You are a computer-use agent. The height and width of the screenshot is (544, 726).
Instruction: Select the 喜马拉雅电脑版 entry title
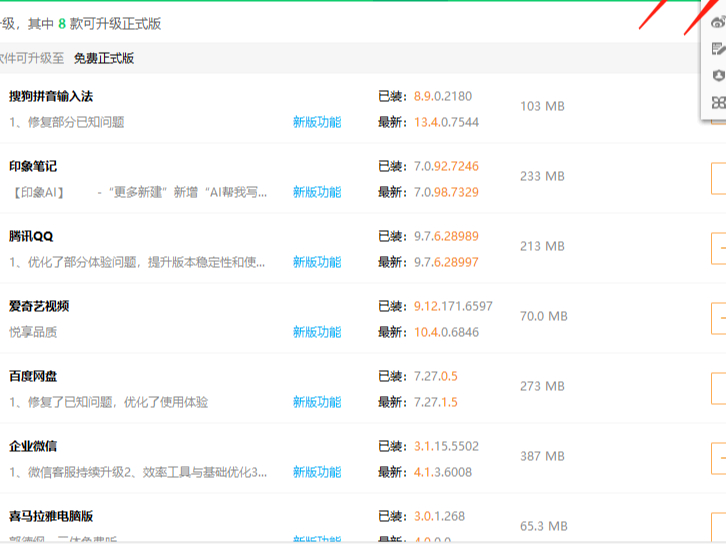tap(51, 516)
